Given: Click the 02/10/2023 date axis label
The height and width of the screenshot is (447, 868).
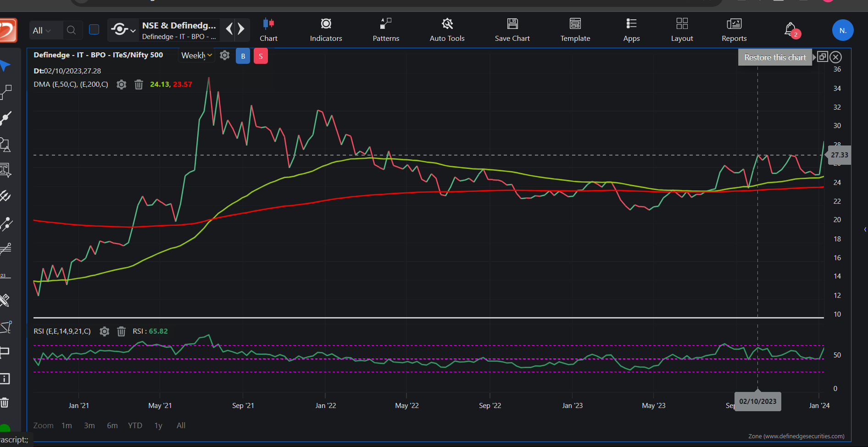Looking at the screenshot, I should pyautogui.click(x=757, y=402).
